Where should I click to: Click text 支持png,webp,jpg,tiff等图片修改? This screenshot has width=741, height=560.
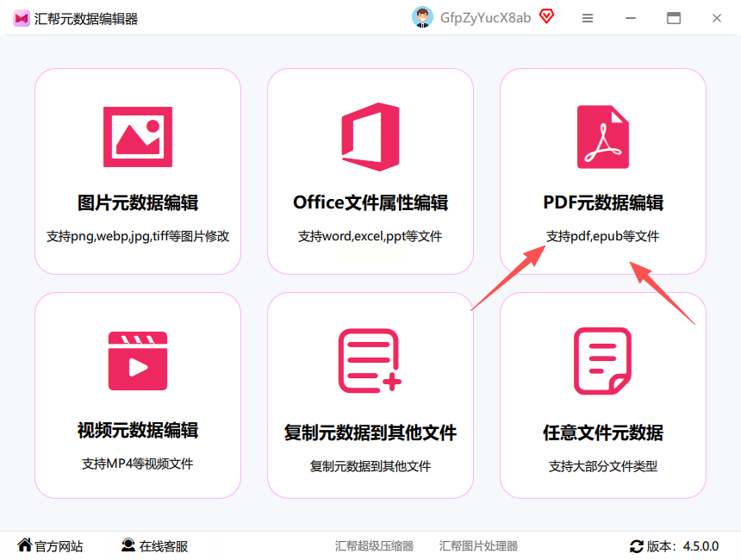pyautogui.click(x=138, y=236)
